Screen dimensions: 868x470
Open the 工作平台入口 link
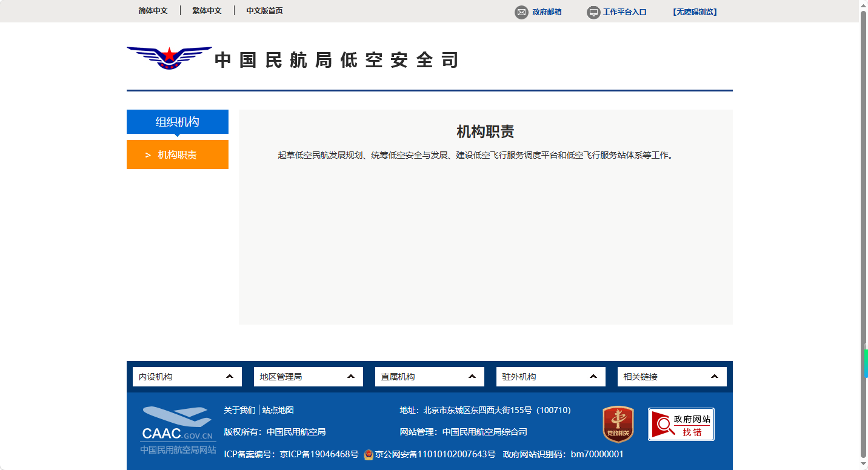(624, 12)
